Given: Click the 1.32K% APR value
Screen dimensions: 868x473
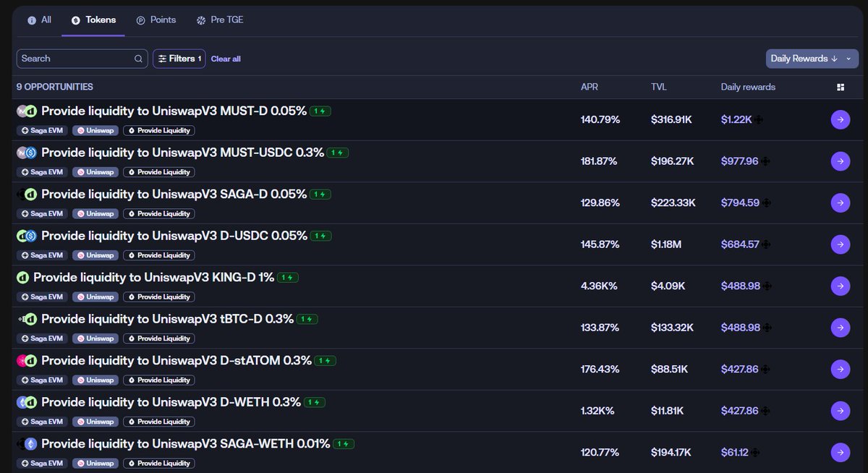Looking at the screenshot, I should [597, 411].
